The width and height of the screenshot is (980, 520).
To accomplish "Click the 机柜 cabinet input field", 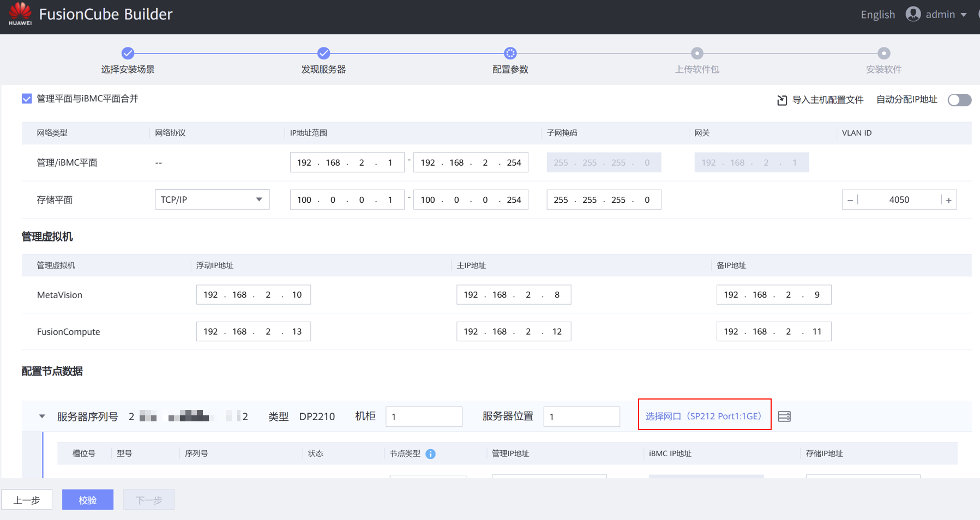I will point(423,417).
